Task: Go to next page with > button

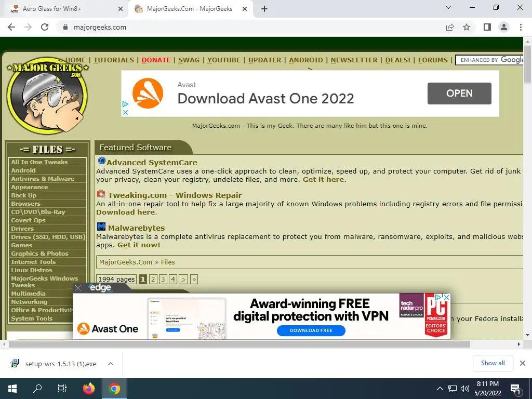Action: pos(183,279)
